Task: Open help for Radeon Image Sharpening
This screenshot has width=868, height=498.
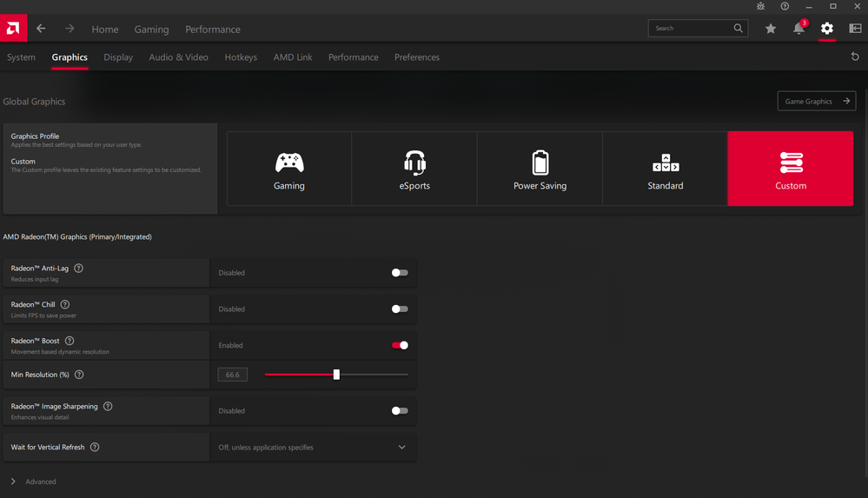Action: pos(108,406)
